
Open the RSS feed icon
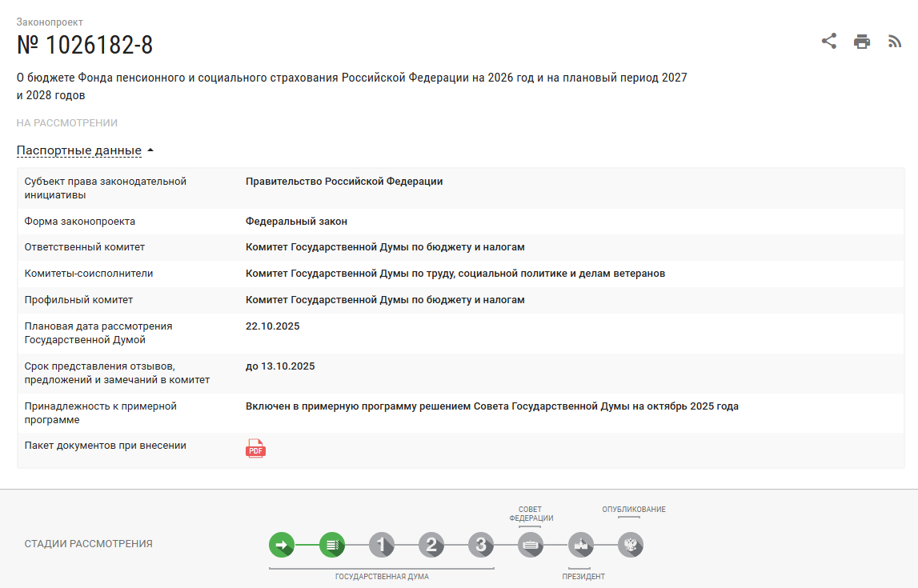click(894, 41)
